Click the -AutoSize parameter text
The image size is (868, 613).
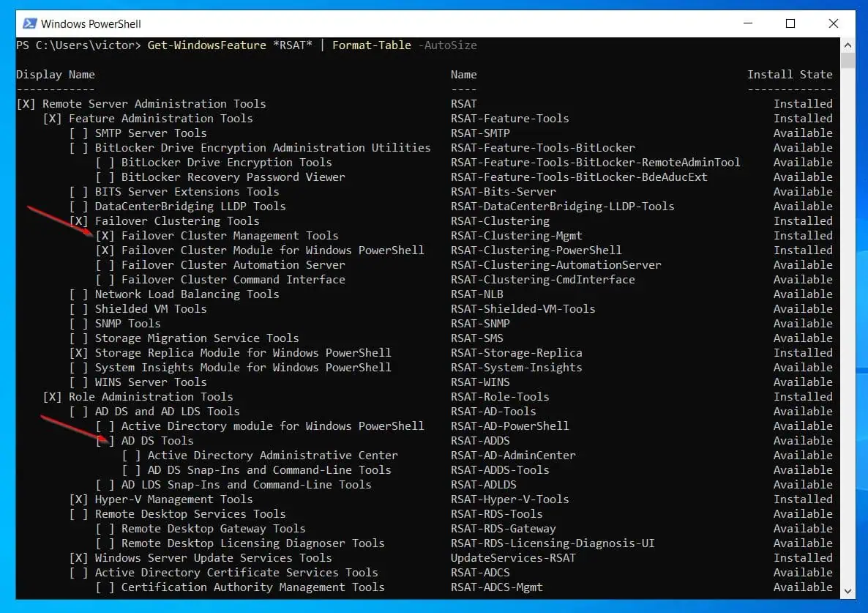(x=447, y=45)
